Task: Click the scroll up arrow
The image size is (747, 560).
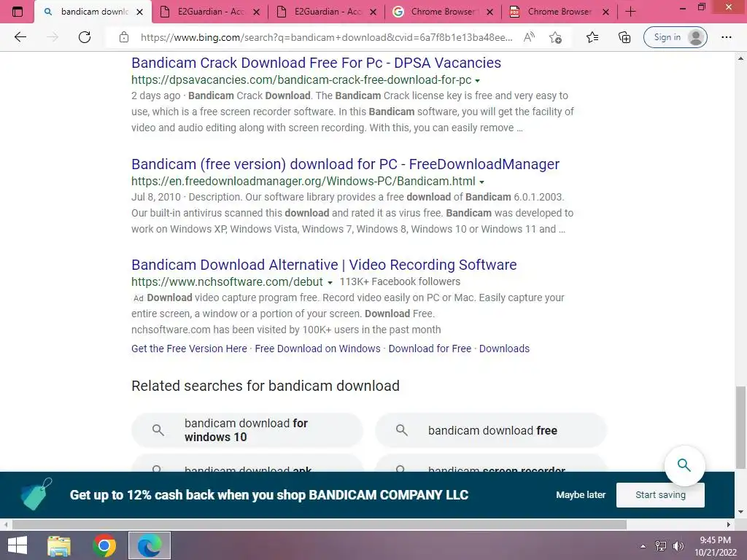Action: 740,58
